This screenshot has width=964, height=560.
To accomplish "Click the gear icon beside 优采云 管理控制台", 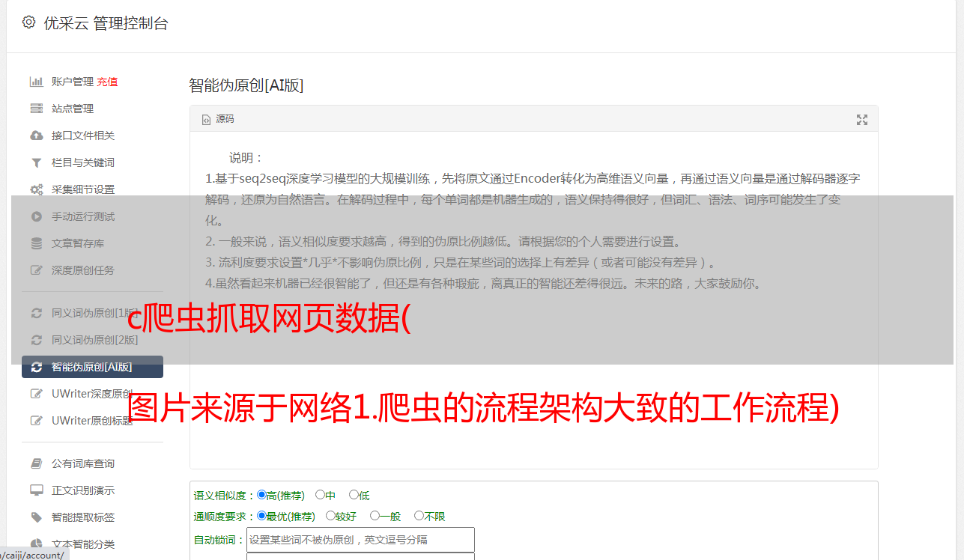I will point(28,22).
